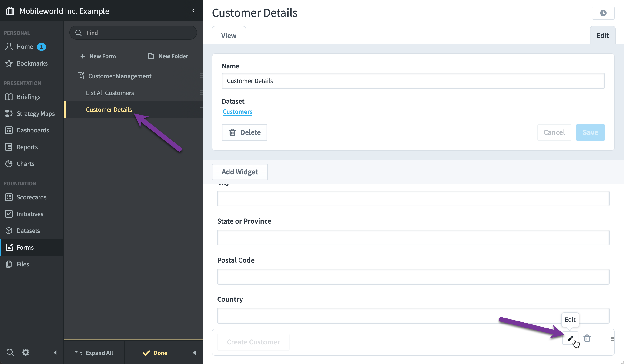Click the Charts pie icon
This screenshot has height=364, width=624.
(x=9, y=164)
